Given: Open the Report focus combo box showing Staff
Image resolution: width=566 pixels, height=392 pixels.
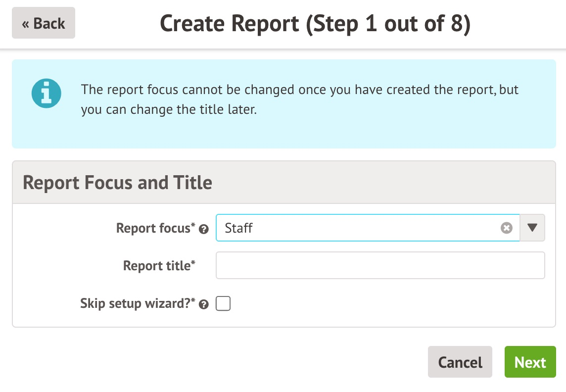Looking at the screenshot, I should [361, 228].
